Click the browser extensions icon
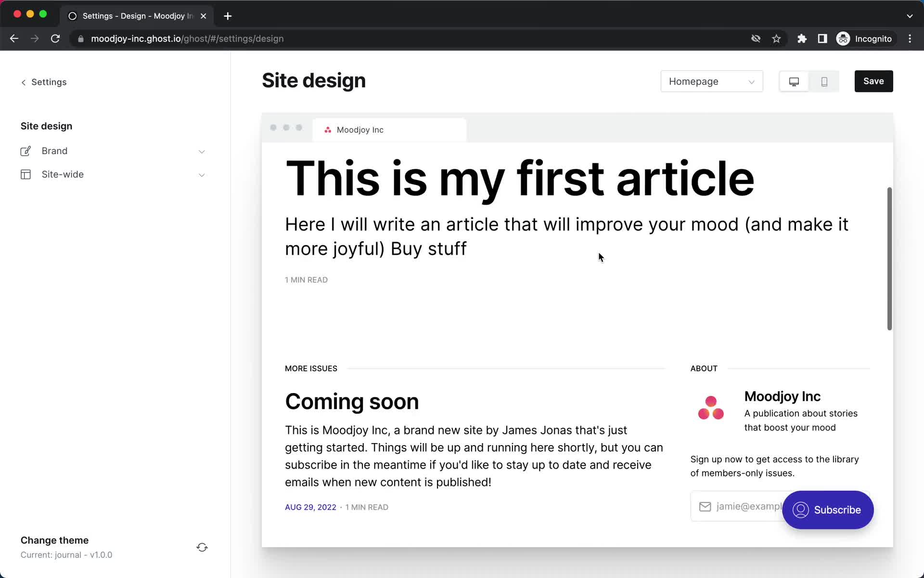This screenshot has width=924, height=578. tap(802, 39)
